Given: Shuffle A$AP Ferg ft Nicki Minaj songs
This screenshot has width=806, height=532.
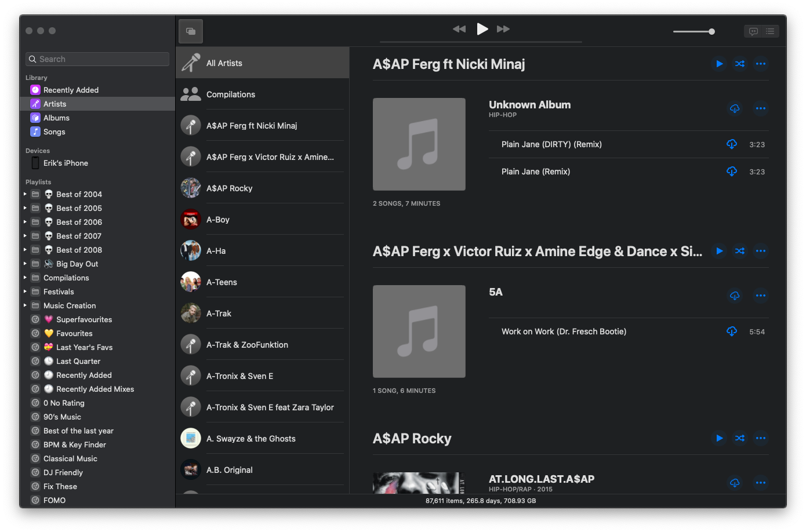Looking at the screenshot, I should (740, 64).
